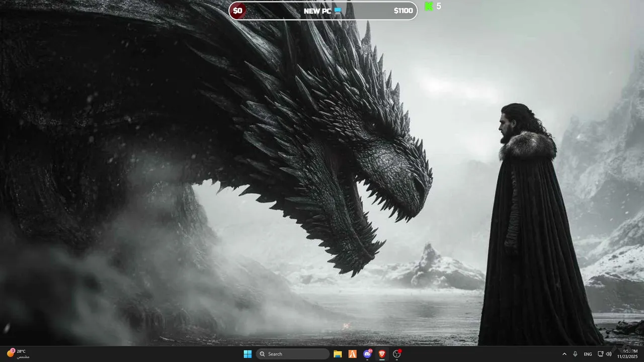Viewport: 644px width, 362px height.
Task: Open File Explorer from the taskbar
Action: point(338,354)
